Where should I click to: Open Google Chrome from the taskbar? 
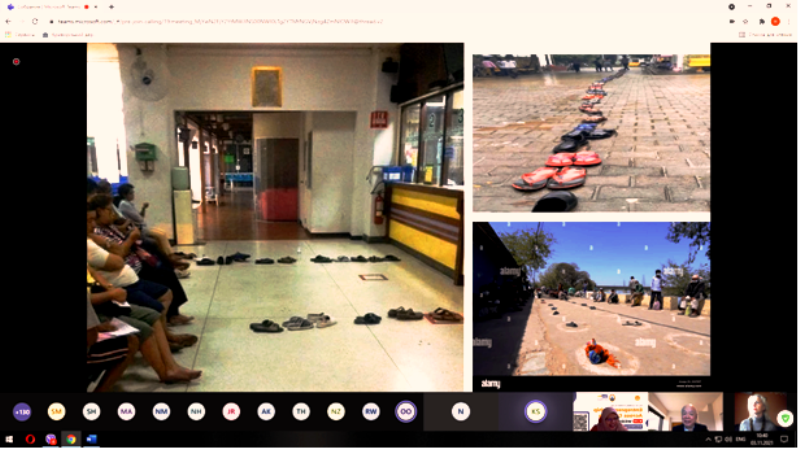[x=71, y=439]
